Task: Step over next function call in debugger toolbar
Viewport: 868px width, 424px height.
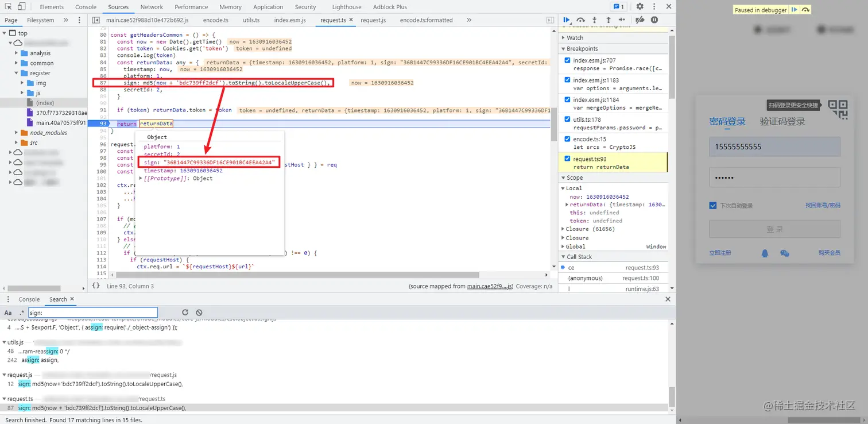Action: tap(581, 20)
